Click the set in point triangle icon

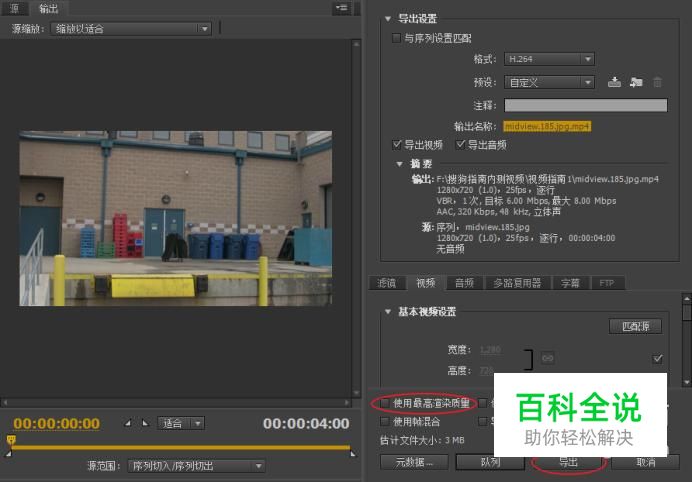128,423
